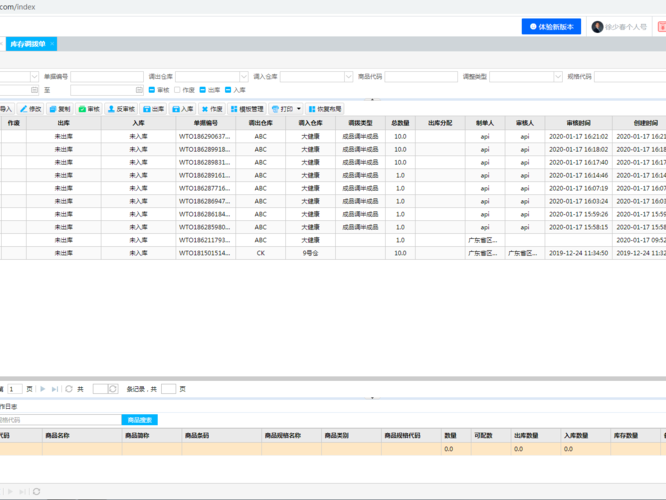
Task: Click the 出库 stock-out toolbar button
Action: (154, 109)
